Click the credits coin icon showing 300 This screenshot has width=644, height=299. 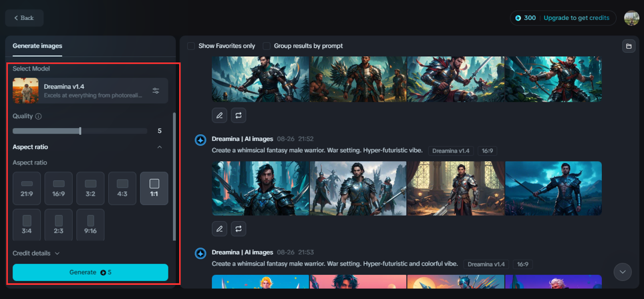coord(518,18)
